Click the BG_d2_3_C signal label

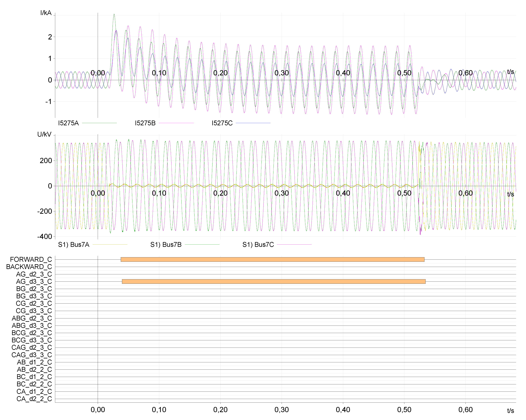pos(34,289)
